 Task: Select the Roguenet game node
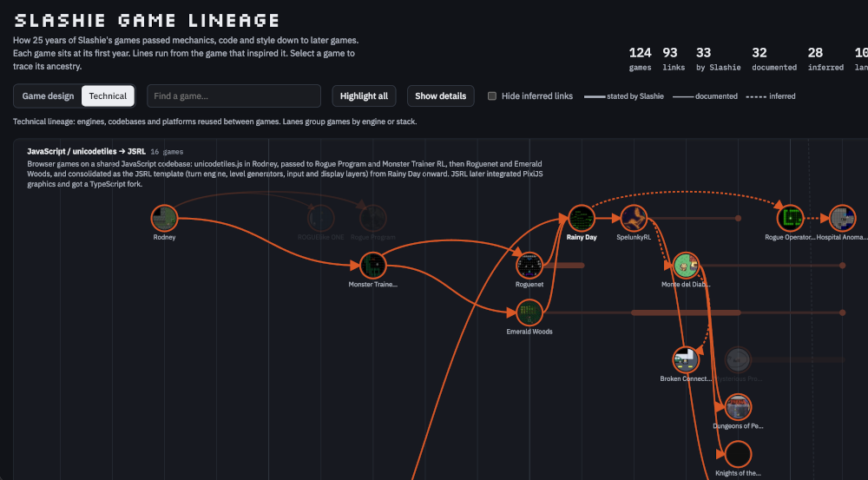click(529, 266)
